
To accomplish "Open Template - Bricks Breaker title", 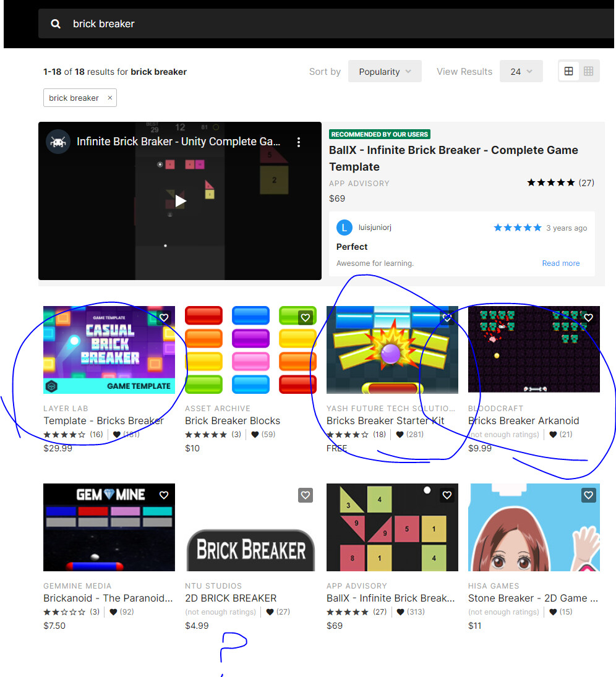I will [104, 420].
